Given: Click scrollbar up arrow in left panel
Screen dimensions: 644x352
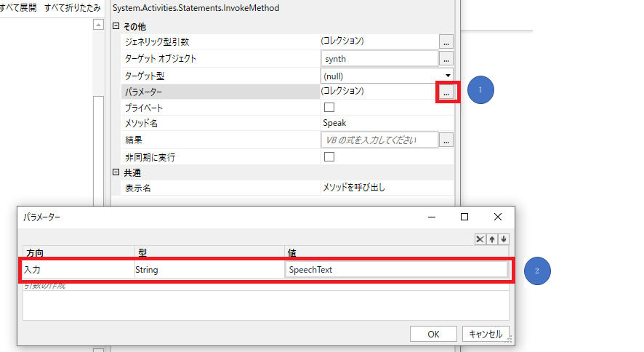Looking at the screenshot, I should pos(98,25).
